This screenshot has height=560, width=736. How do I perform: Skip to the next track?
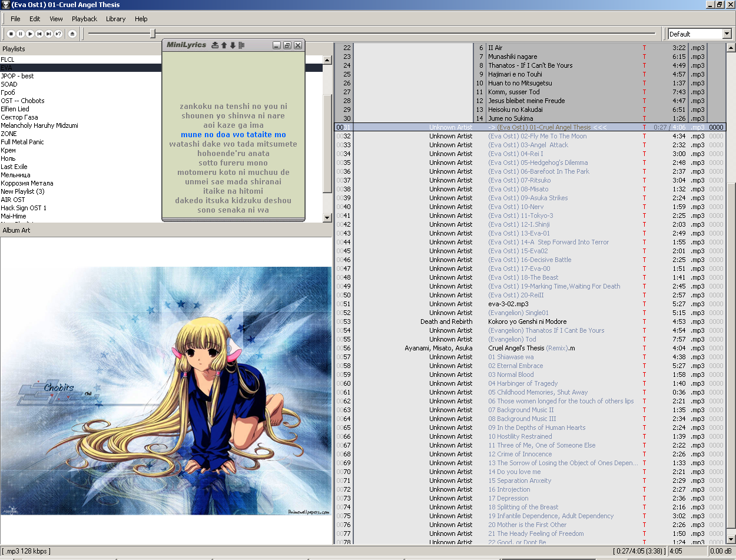tap(48, 34)
